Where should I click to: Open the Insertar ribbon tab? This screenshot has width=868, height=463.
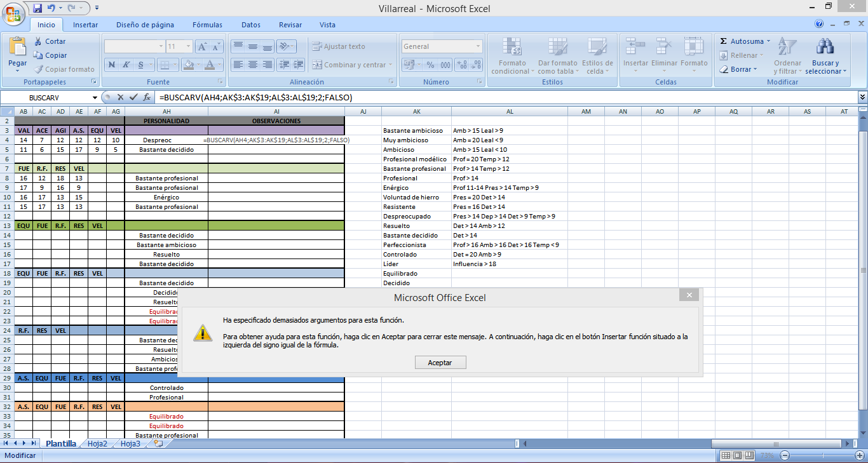[x=85, y=25]
